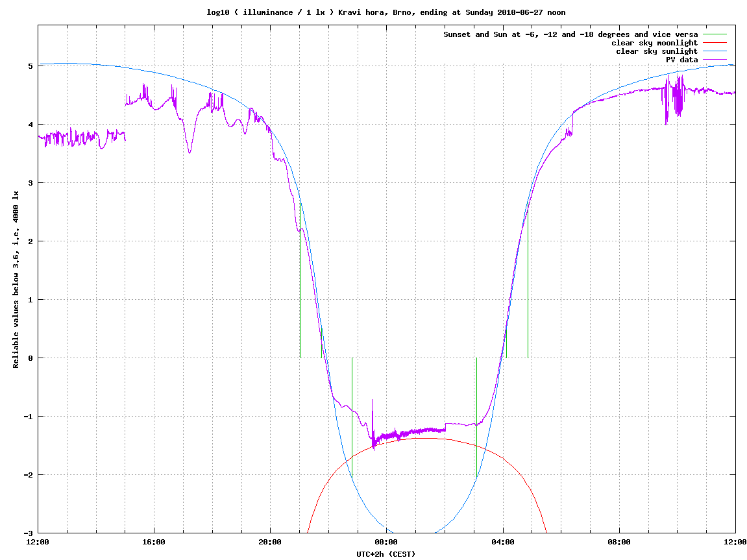Click the x-axis tick label 20:00
The image size is (747, 560).
pos(270,542)
